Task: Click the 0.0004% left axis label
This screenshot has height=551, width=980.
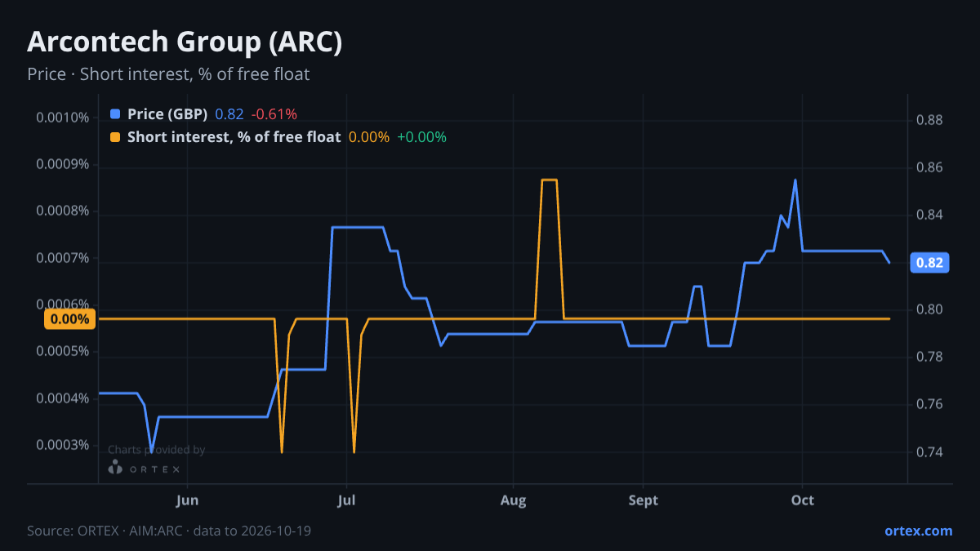Action: (x=62, y=398)
